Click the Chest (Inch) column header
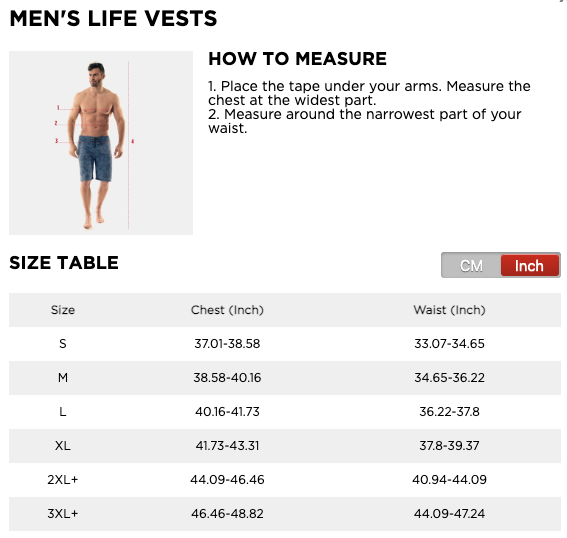Image resolution: width=567 pixels, height=538 pixels. click(x=227, y=310)
